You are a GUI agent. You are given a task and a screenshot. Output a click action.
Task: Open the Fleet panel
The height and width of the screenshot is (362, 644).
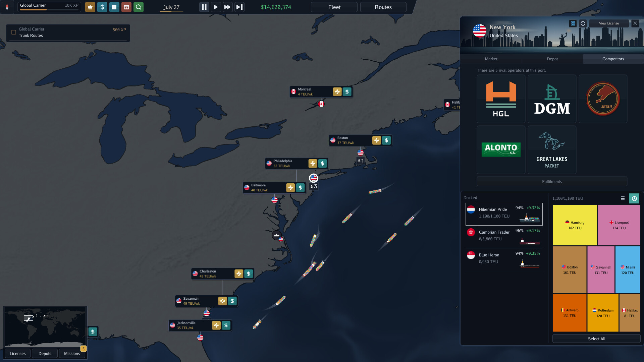coord(334,7)
